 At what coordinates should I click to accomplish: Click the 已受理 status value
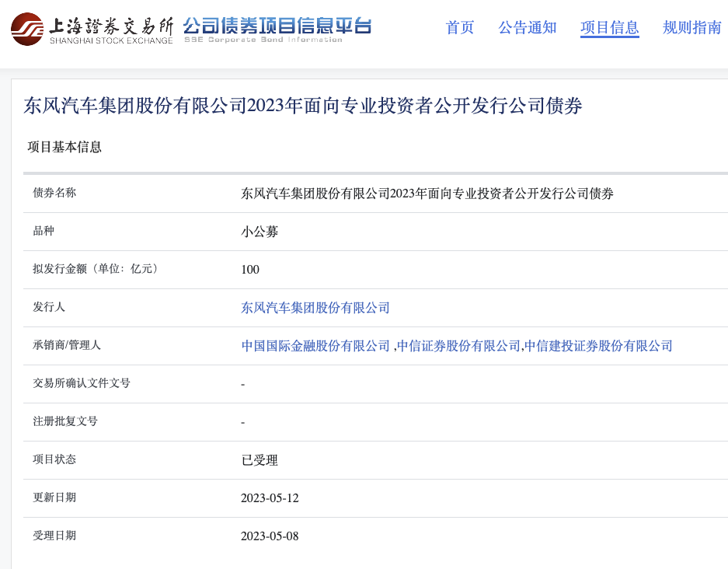260,460
